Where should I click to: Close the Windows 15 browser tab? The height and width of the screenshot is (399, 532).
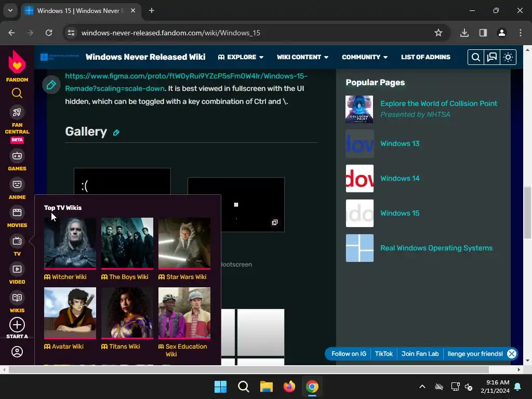point(133,10)
